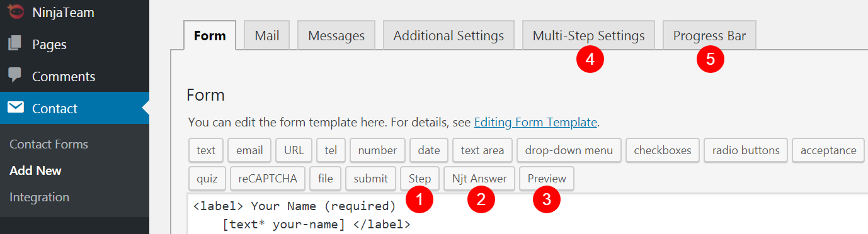
Task: Add a drop-down menu tag
Action: [569, 150]
